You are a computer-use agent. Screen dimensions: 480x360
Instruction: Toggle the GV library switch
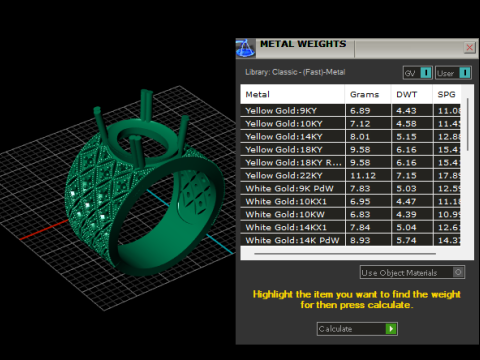[418, 73]
